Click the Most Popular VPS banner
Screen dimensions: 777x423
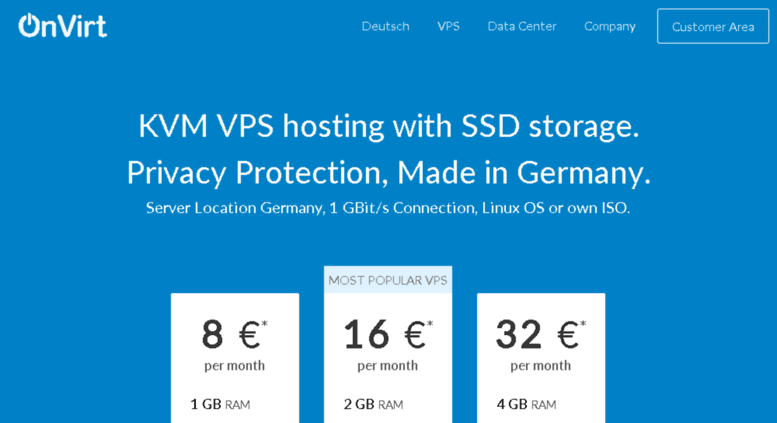388,280
